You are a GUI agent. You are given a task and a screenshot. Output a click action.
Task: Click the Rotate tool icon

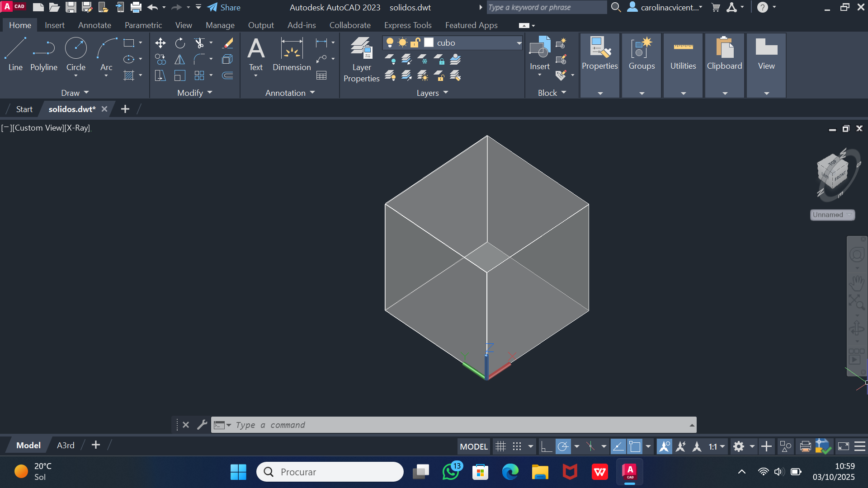pos(180,43)
